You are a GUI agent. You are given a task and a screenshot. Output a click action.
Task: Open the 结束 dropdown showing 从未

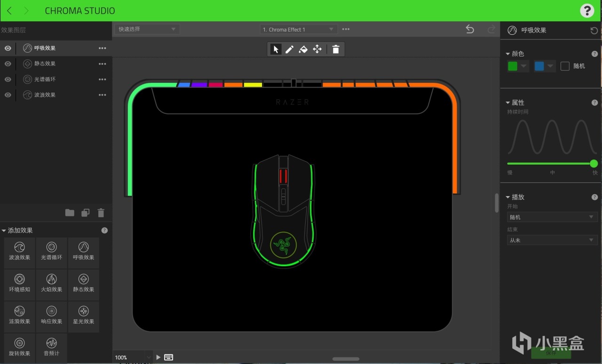(x=552, y=240)
